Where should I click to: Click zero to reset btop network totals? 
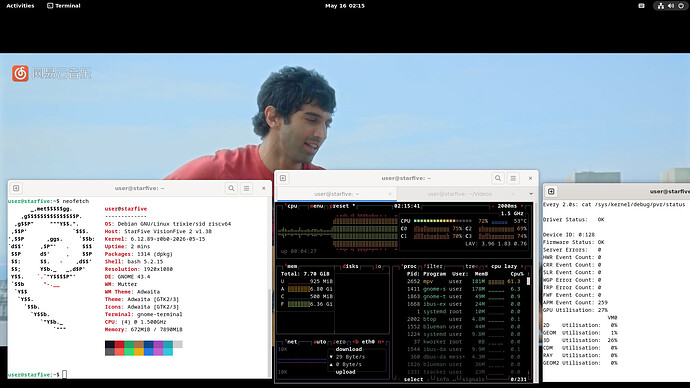[x=339, y=341]
